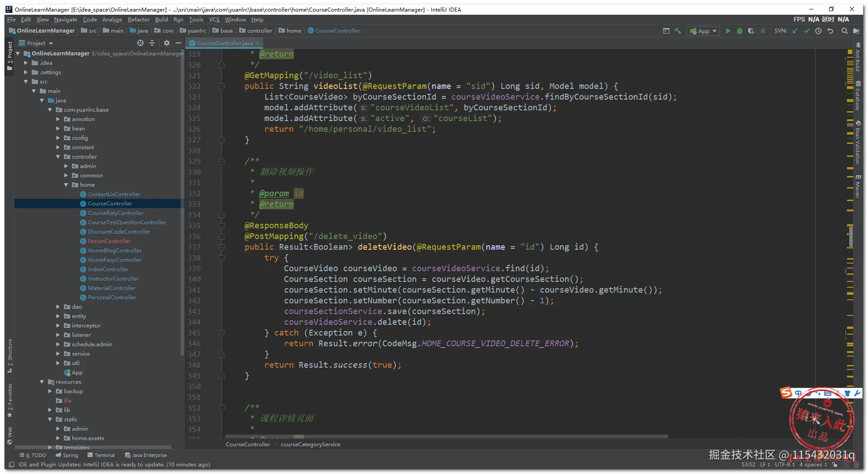Locate current file in Project tree

pos(140,43)
